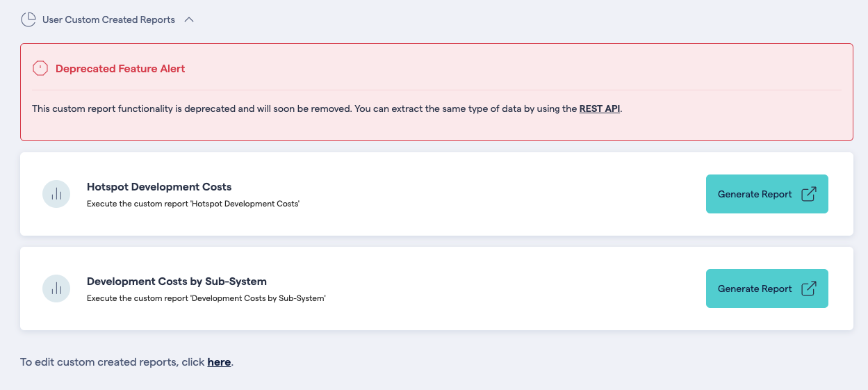868x390 pixels.
Task: Select the Development Costs by Sub-System title
Action: [177, 281]
